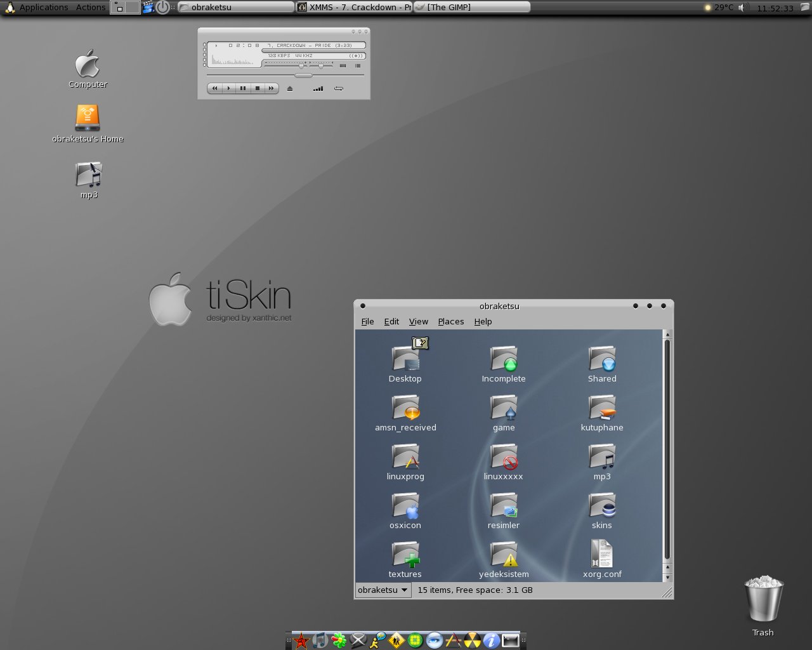
Task: Select the mp3 folder on the desktop
Action: 89,180
